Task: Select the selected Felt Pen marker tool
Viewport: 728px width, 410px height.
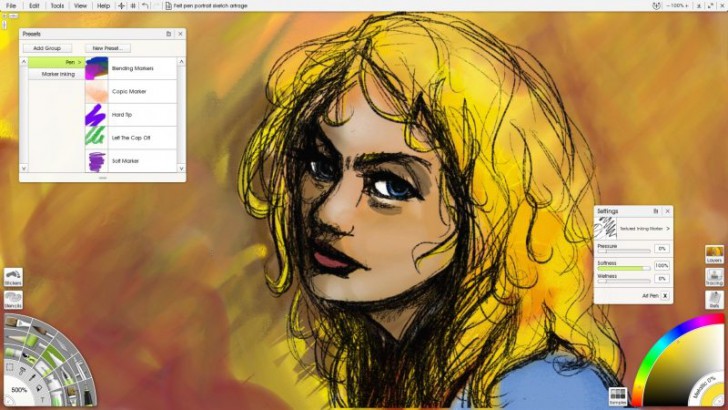Action: pos(54,356)
